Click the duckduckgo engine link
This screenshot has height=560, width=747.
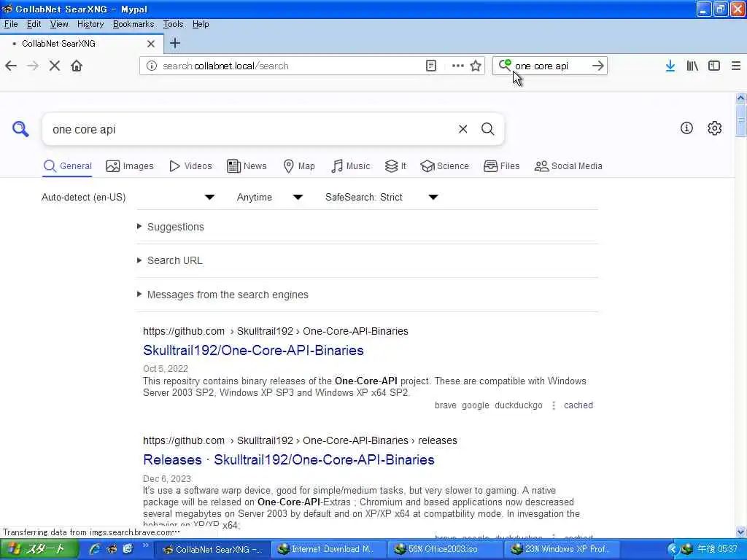pos(519,405)
